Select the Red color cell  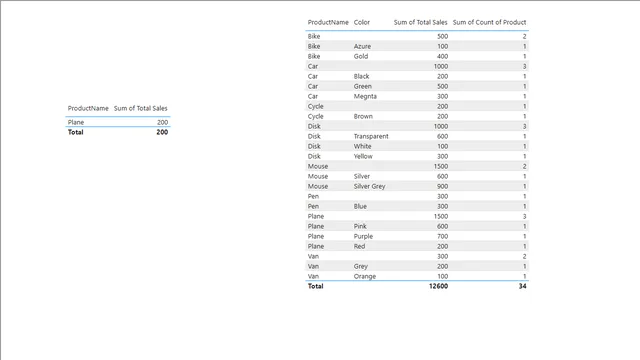[359, 246]
